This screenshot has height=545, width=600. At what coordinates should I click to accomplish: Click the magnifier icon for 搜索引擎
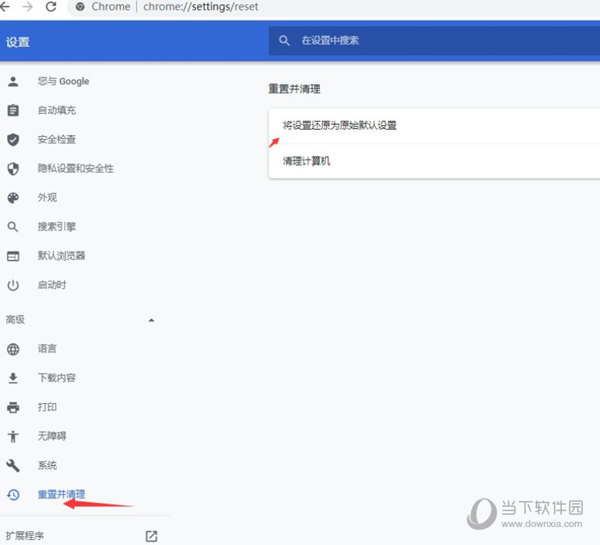coord(13,227)
